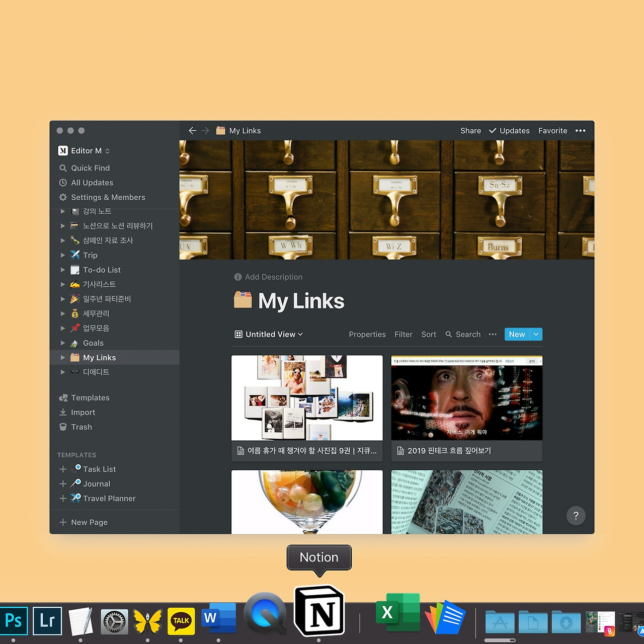
Task: Expand the 세무관리 page toggle
Action: pos(63,313)
